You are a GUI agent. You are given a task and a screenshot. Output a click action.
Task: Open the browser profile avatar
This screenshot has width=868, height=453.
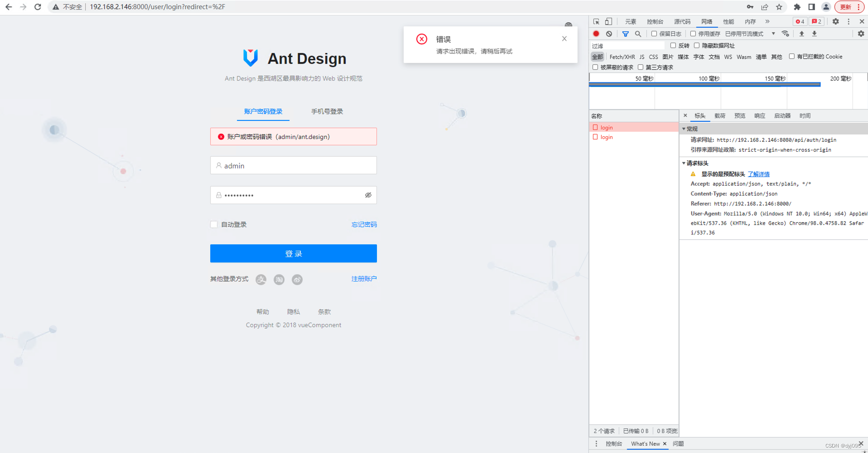826,7
